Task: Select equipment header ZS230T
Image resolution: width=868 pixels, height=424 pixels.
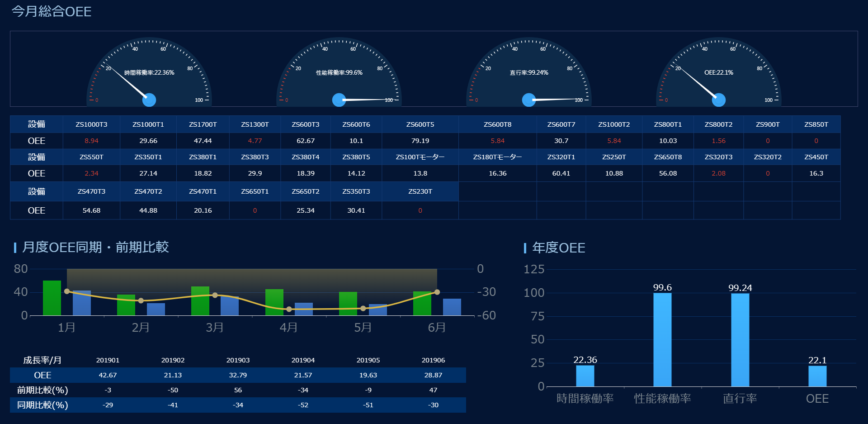Action: [x=420, y=191]
